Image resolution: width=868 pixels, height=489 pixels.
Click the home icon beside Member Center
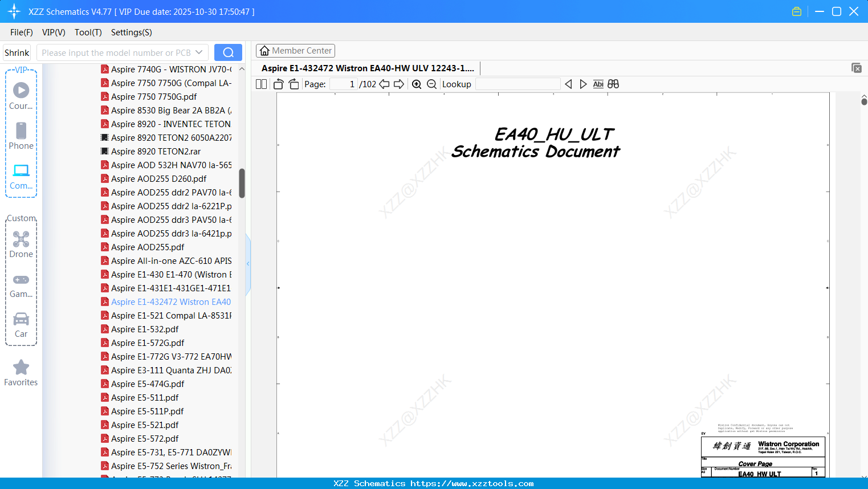[x=264, y=51]
